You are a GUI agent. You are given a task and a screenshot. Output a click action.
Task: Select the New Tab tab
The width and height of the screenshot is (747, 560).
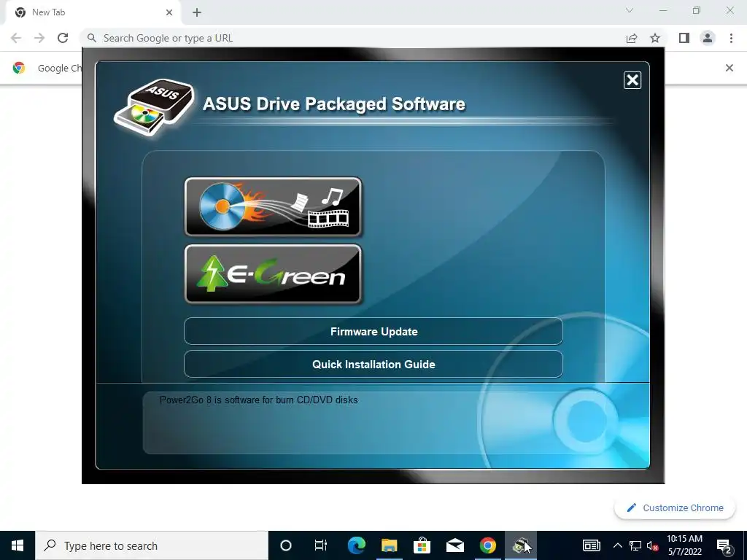(x=93, y=12)
